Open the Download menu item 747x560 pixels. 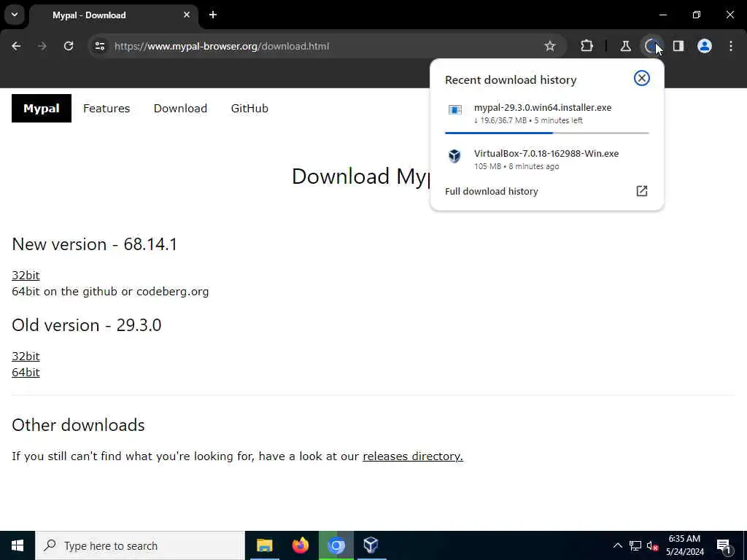(180, 108)
